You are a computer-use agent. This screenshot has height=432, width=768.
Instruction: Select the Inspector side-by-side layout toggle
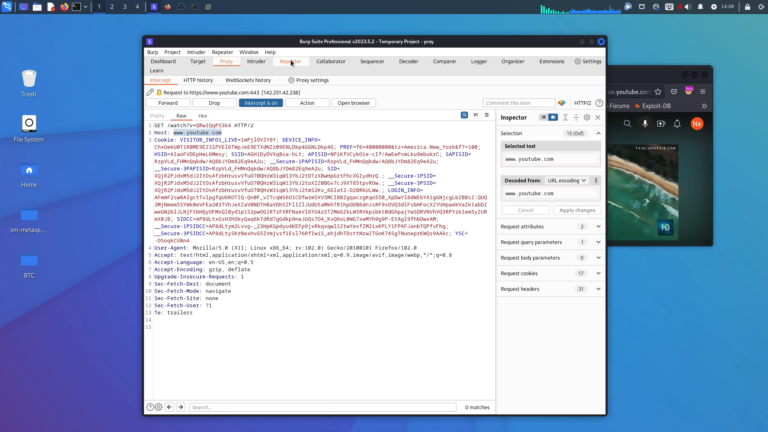553,118
